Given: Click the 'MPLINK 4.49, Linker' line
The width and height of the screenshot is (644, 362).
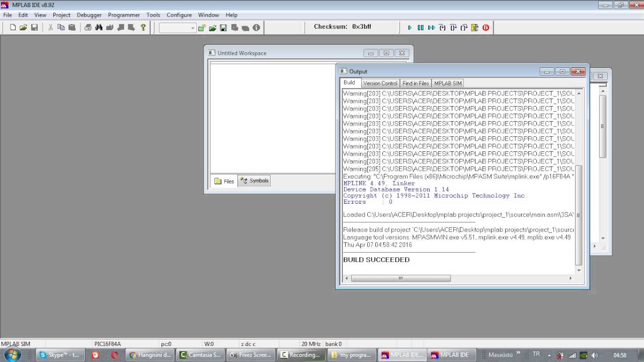Looking at the screenshot, I should pyautogui.click(x=379, y=184).
